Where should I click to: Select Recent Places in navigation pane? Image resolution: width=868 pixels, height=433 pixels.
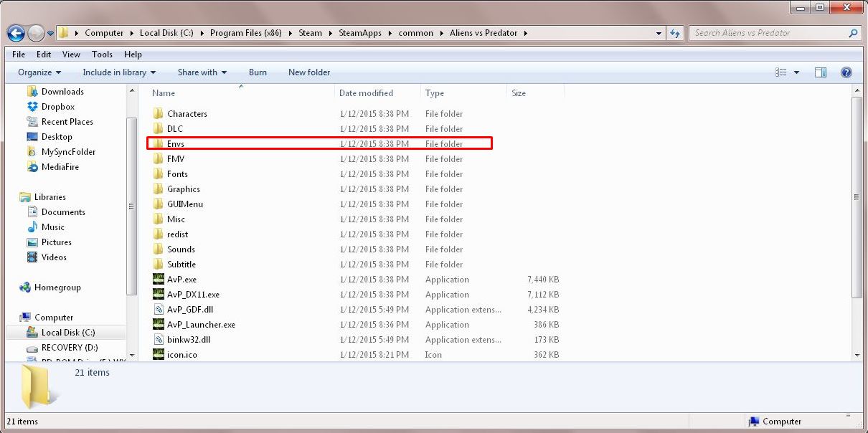tap(67, 122)
